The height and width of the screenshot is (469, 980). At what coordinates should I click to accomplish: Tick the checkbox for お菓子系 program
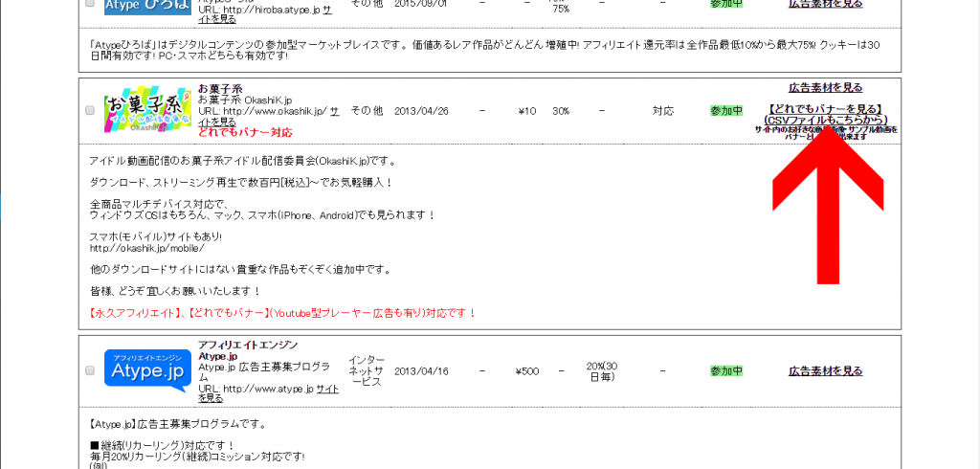90,111
